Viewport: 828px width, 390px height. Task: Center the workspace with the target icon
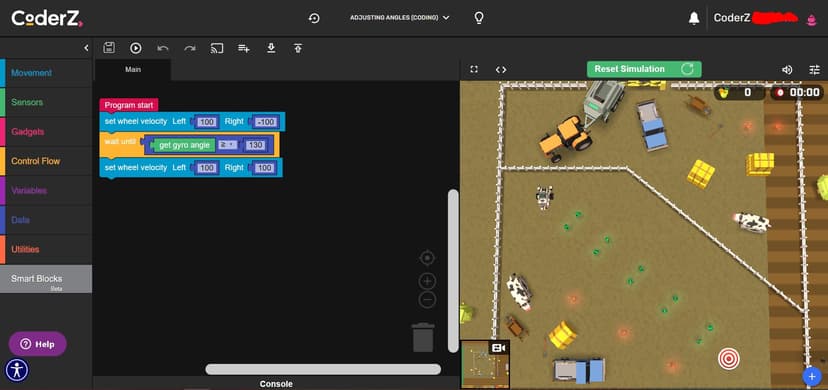click(427, 258)
